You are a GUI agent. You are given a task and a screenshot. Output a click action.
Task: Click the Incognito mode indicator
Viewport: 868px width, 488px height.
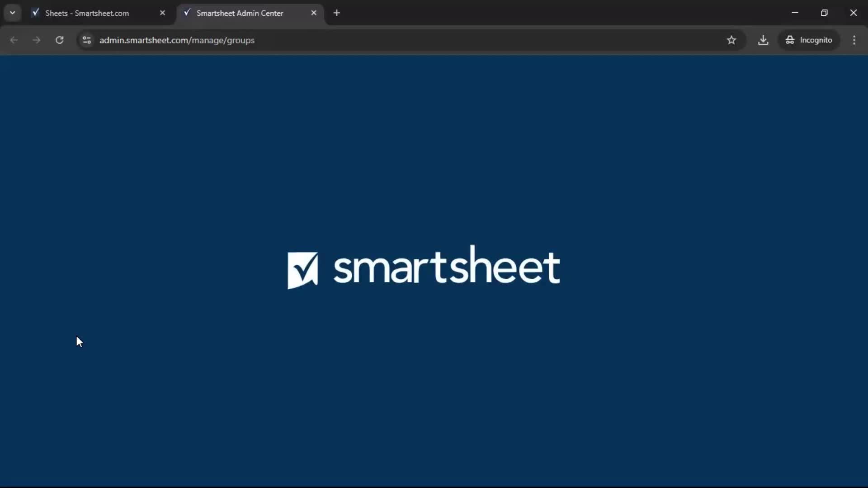809,40
